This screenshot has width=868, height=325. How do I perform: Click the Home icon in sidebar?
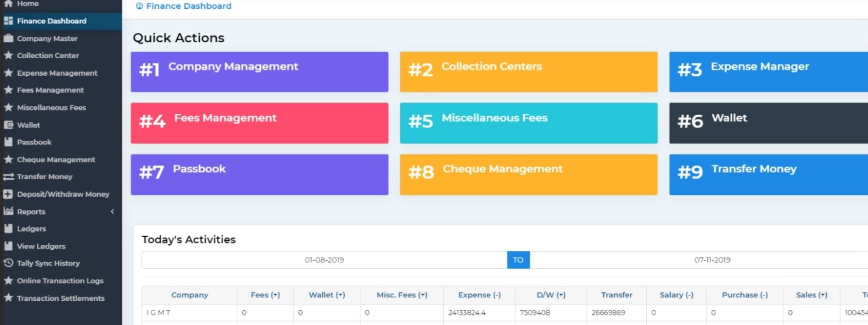tap(8, 3)
